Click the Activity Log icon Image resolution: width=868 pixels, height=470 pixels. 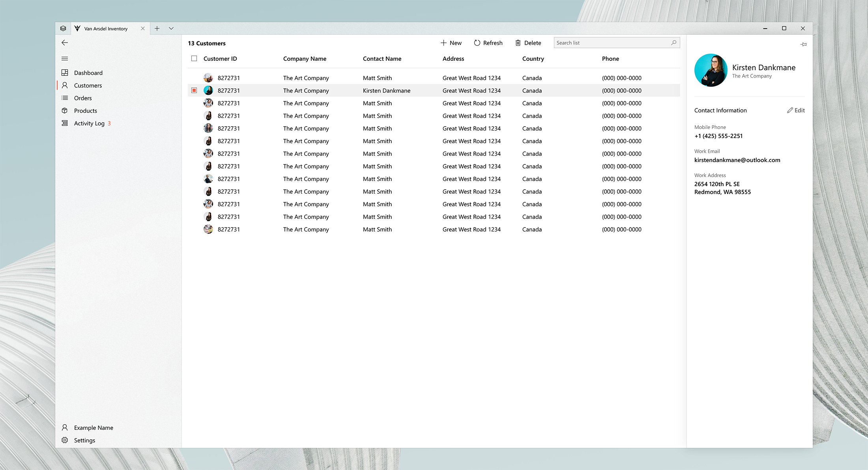65,123
